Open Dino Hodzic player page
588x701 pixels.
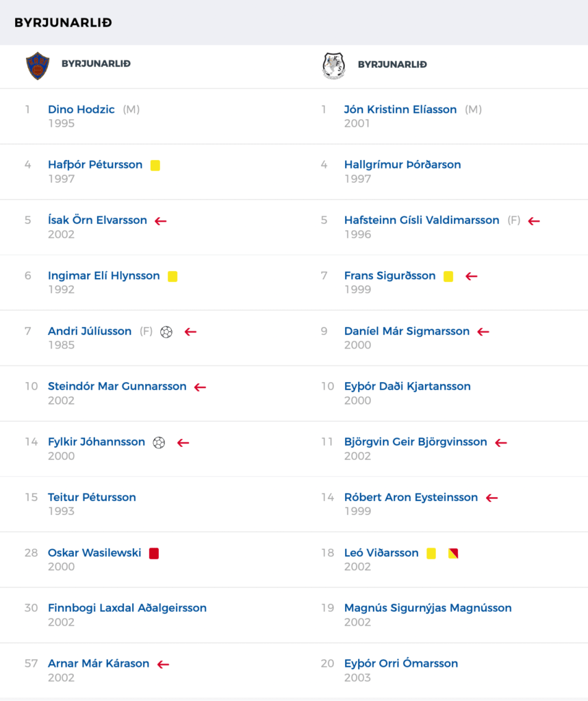pyautogui.click(x=81, y=110)
